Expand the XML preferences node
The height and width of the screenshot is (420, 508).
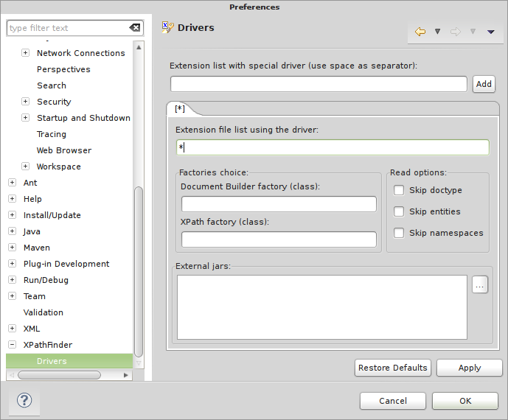coord(12,328)
